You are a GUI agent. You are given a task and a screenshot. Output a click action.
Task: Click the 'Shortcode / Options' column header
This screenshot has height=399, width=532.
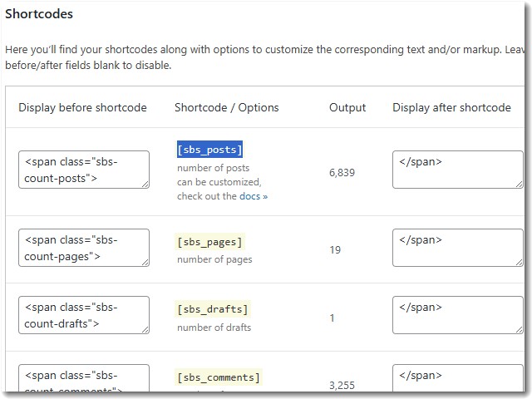pos(226,107)
